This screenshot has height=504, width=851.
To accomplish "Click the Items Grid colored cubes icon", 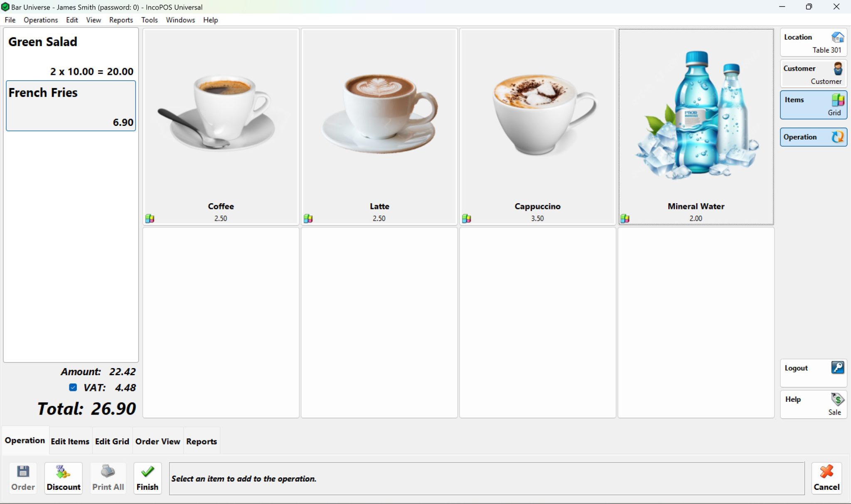I will click(x=838, y=100).
